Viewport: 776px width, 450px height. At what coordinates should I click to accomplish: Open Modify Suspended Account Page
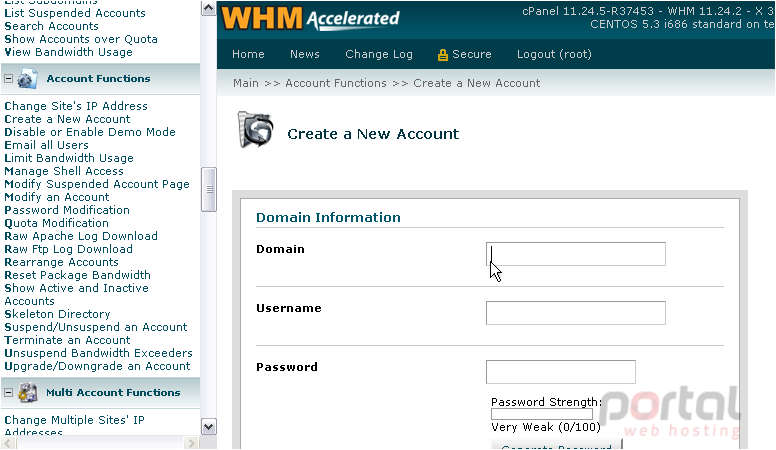click(97, 184)
